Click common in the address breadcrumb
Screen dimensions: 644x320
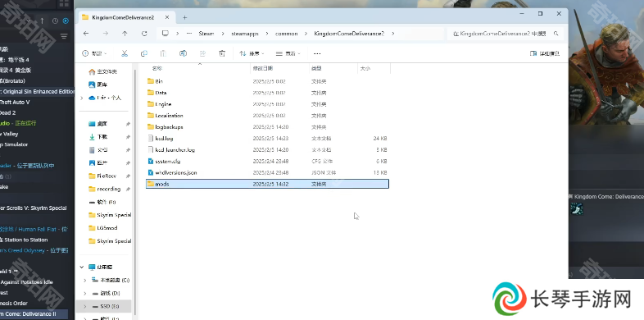pos(286,34)
